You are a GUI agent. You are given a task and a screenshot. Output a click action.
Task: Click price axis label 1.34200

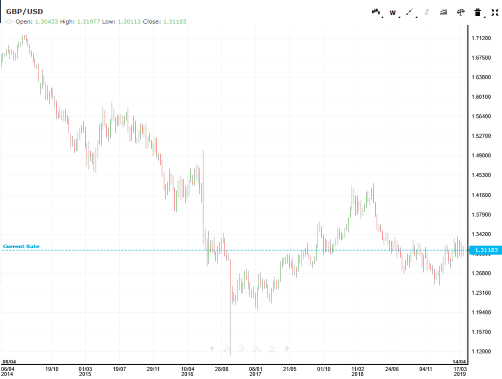[481, 234]
